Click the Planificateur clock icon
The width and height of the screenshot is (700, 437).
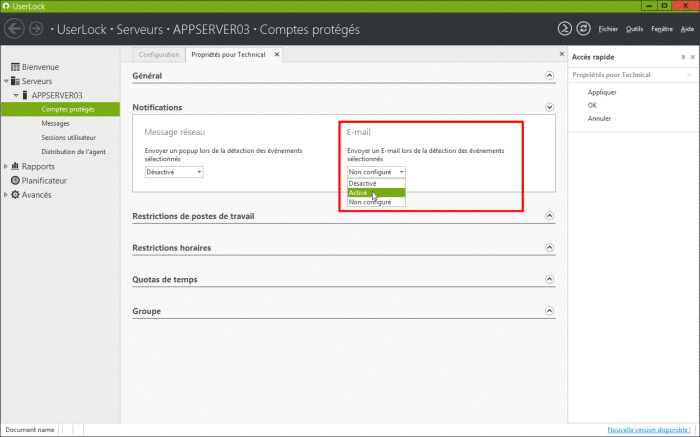[15, 180]
